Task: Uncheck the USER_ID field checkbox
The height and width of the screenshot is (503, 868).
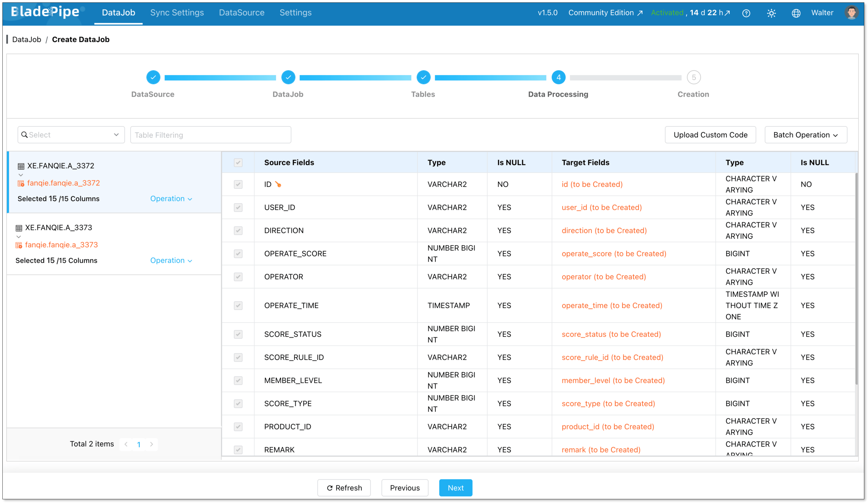Action: coord(238,207)
